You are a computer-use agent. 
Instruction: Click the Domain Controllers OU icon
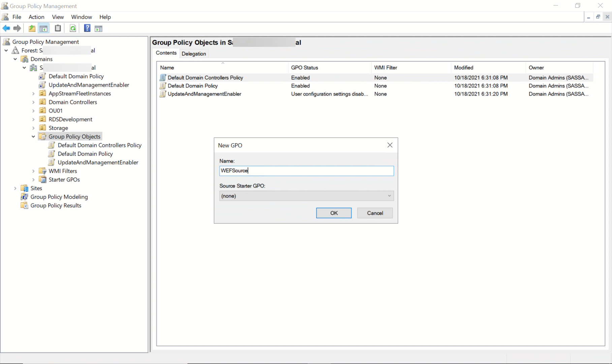(x=42, y=102)
